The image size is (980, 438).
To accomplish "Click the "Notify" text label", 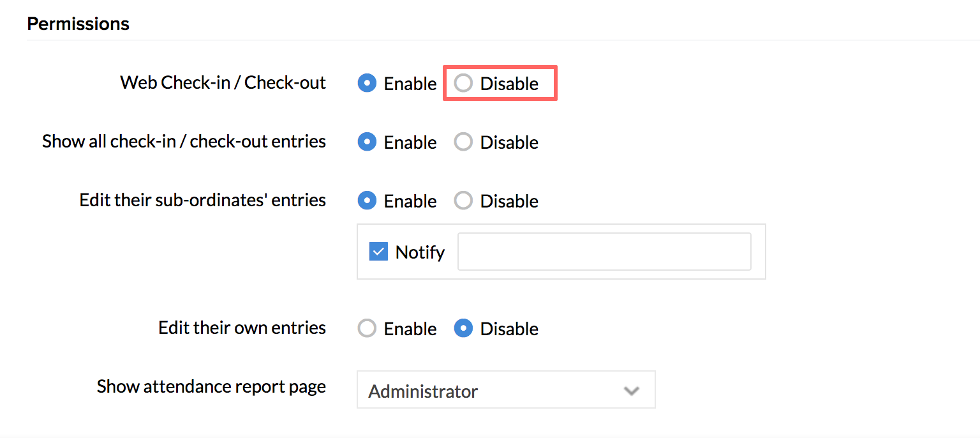I will (420, 253).
